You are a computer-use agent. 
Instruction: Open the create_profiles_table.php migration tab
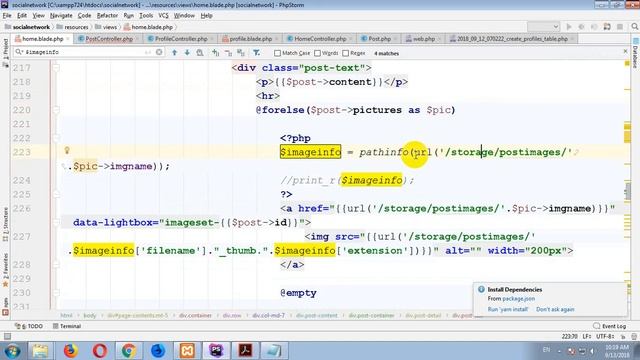coord(512,39)
